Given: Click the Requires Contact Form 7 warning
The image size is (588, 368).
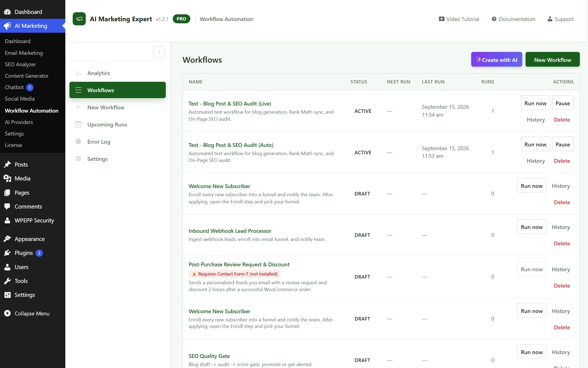Looking at the screenshot, I should click(x=235, y=274).
